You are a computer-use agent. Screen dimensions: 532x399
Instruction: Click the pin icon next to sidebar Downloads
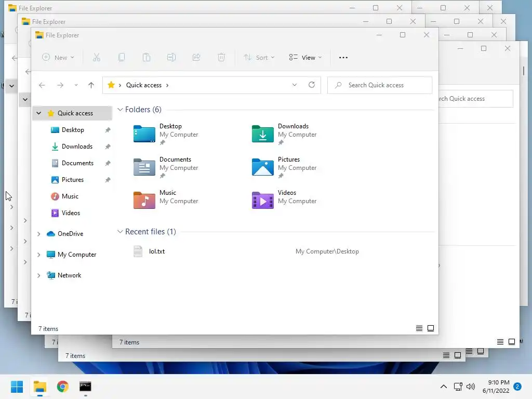pyautogui.click(x=108, y=147)
